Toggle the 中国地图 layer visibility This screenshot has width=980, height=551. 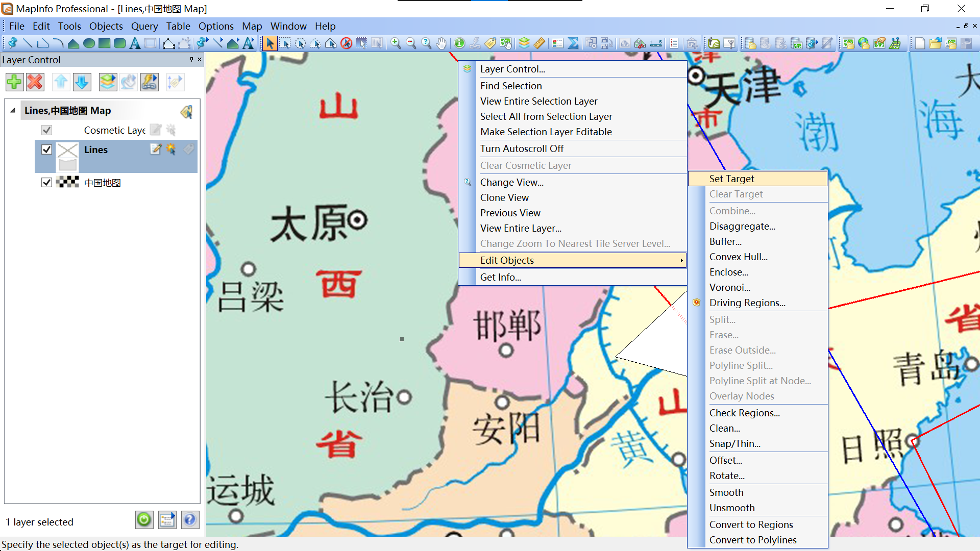click(46, 182)
